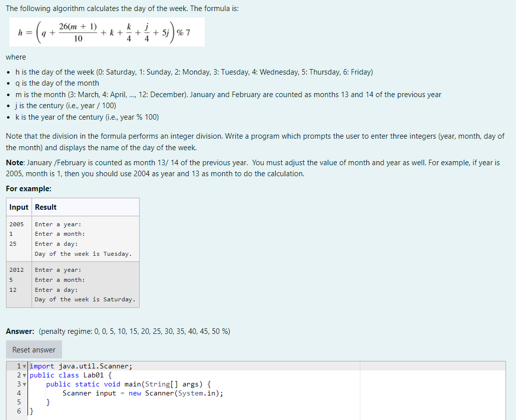Click the Reset answer button
518x420 pixels.
point(34,349)
